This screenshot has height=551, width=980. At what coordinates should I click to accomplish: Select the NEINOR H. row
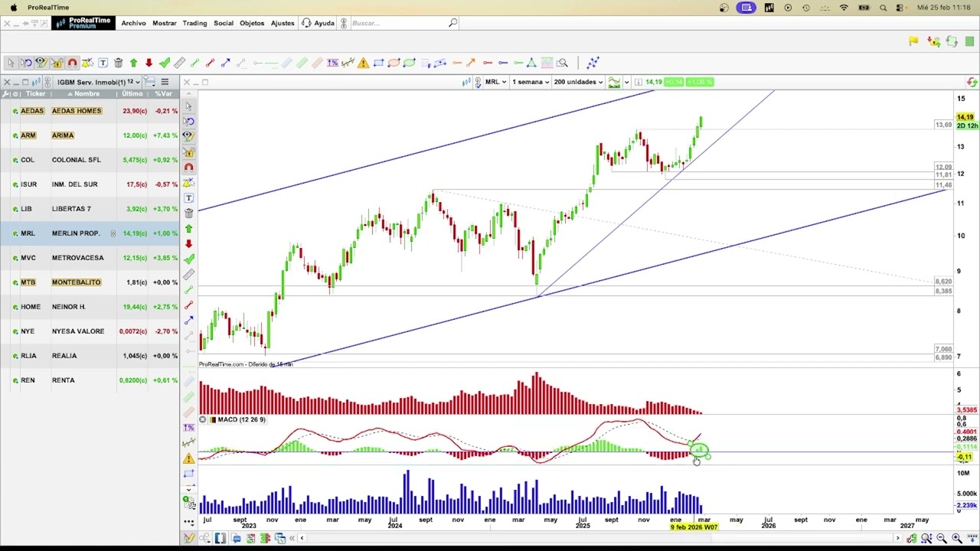coord(90,307)
